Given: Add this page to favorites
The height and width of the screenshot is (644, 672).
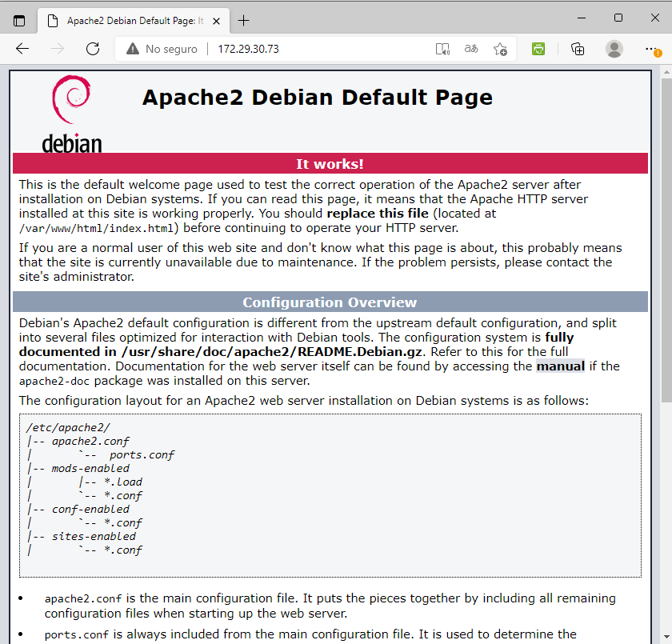Looking at the screenshot, I should [500, 49].
